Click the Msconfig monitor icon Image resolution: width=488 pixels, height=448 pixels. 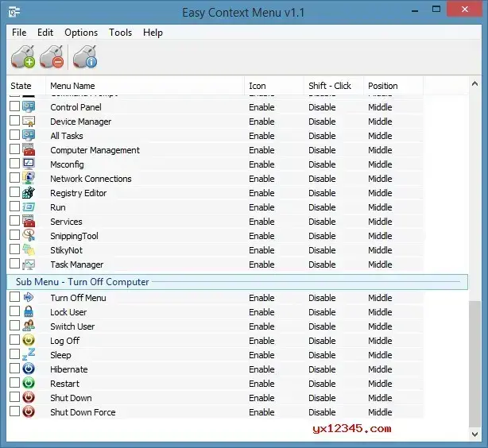pos(29,164)
